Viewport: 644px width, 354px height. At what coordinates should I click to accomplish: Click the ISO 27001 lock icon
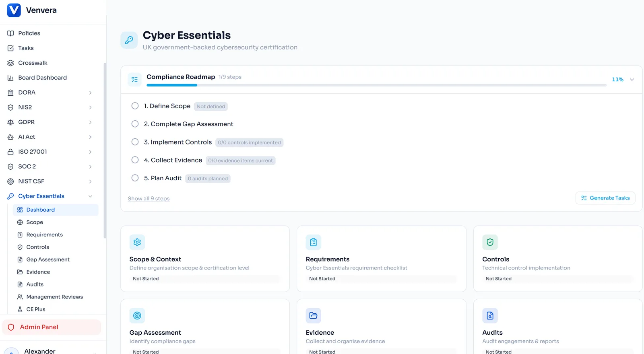tap(10, 152)
